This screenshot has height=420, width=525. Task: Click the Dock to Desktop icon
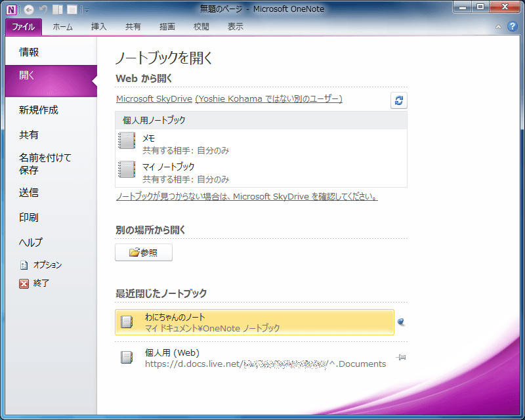58,10
